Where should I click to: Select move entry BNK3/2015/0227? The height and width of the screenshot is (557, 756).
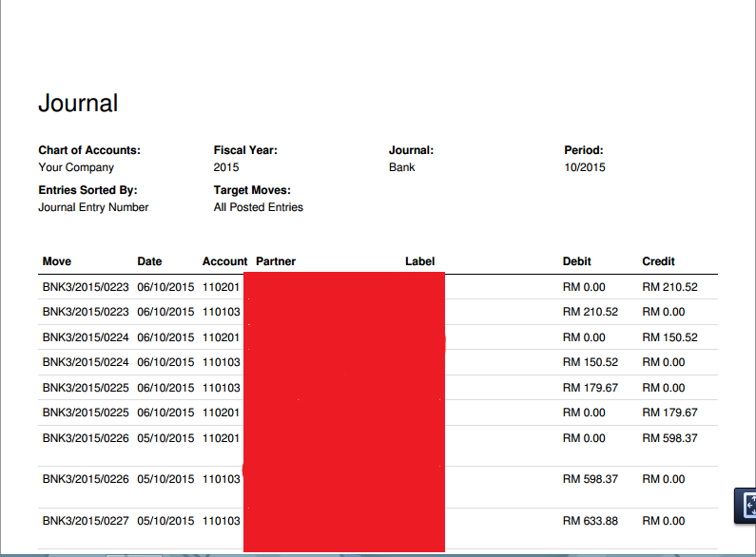86,521
